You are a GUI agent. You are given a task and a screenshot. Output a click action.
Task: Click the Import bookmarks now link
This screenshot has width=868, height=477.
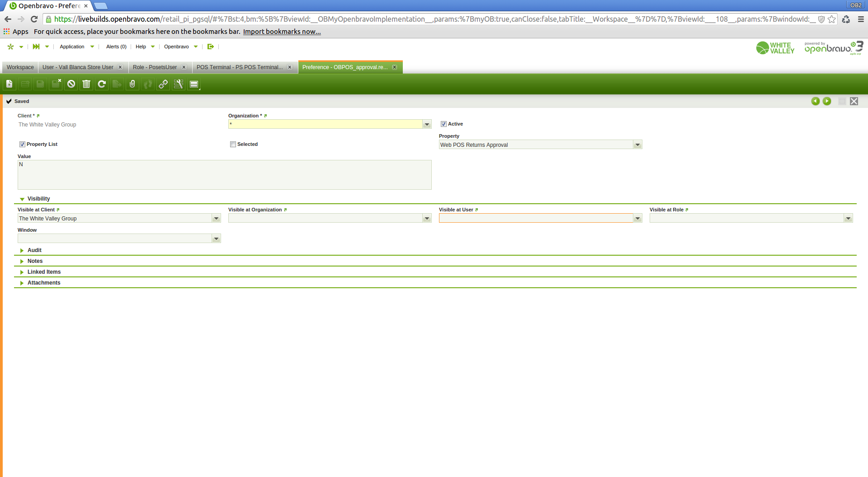[x=282, y=32]
